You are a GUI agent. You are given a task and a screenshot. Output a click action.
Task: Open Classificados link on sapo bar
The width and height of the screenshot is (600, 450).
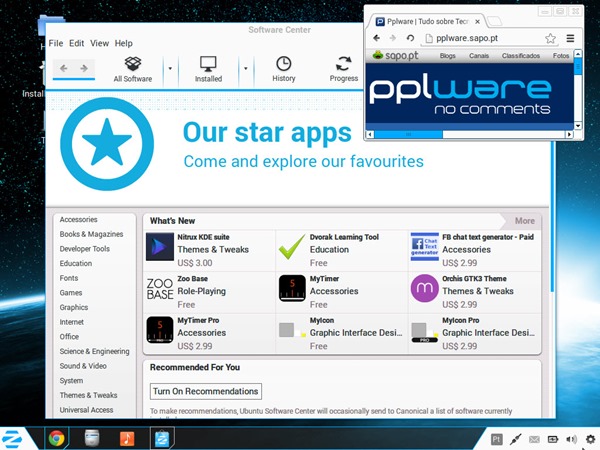click(x=521, y=56)
